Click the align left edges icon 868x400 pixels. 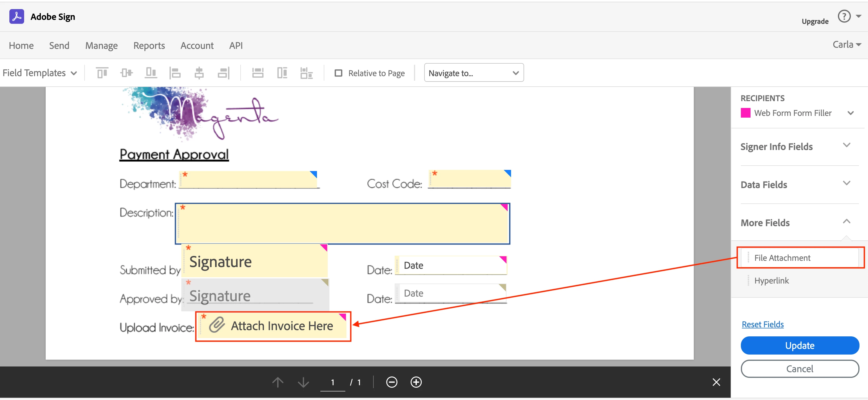175,73
